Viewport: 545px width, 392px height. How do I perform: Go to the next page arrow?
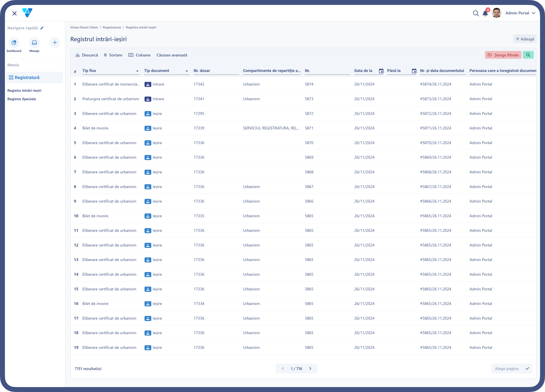pos(310,368)
